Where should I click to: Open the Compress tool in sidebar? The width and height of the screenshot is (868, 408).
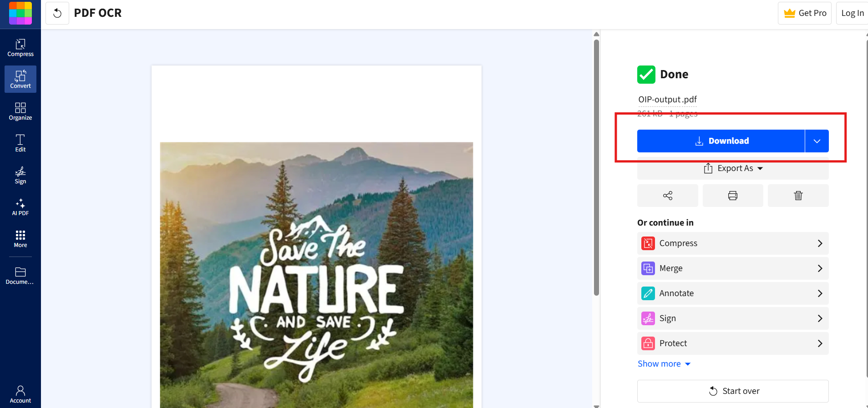pos(20,47)
